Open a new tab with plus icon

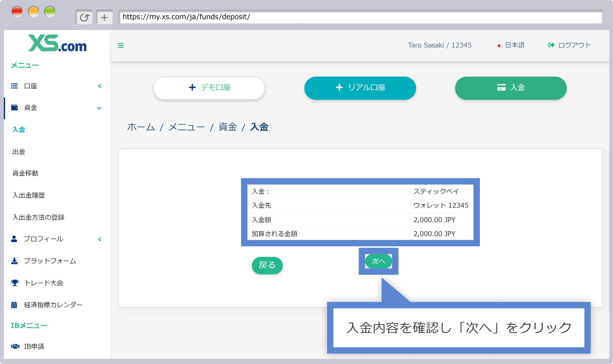click(x=104, y=17)
